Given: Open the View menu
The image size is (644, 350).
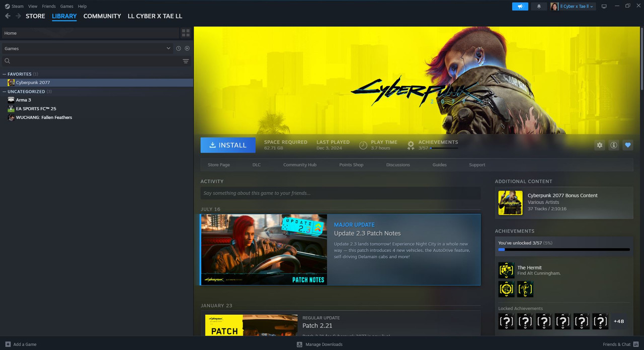Looking at the screenshot, I should 33,6.
